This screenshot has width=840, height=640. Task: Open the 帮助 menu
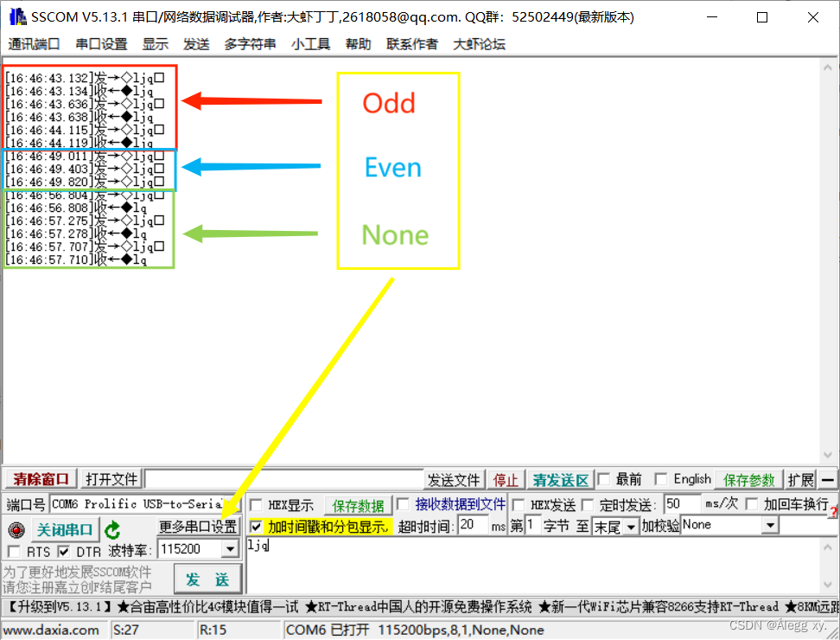click(x=359, y=44)
